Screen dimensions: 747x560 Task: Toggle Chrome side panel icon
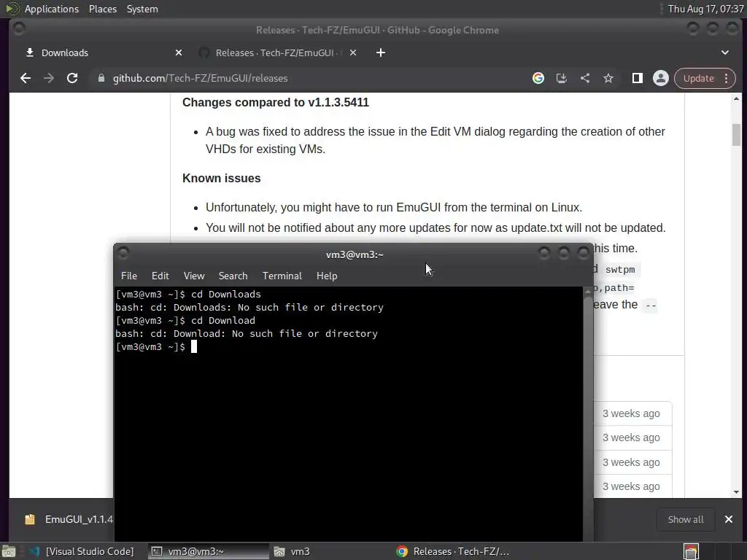[x=638, y=78]
